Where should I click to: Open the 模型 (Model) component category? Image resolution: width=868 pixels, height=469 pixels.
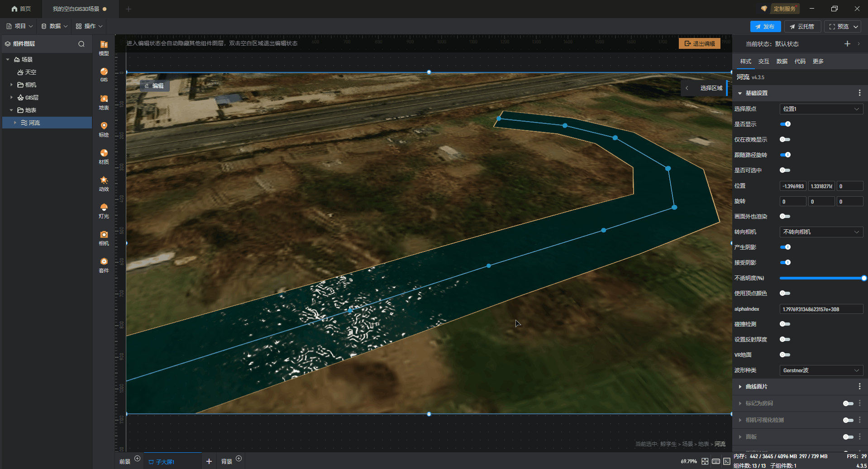104,47
